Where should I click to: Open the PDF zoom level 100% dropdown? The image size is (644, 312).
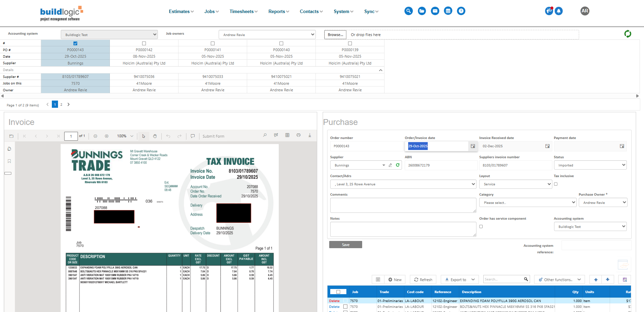pos(125,136)
